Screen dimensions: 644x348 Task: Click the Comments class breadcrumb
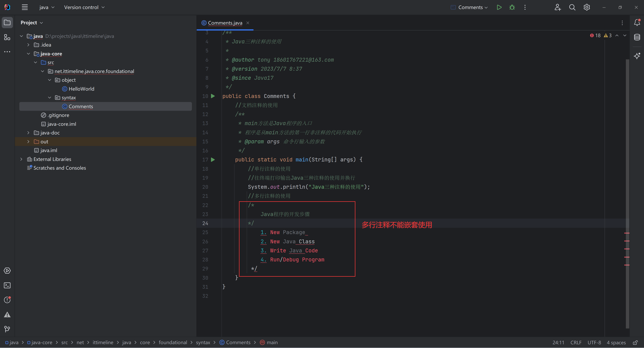(235, 342)
